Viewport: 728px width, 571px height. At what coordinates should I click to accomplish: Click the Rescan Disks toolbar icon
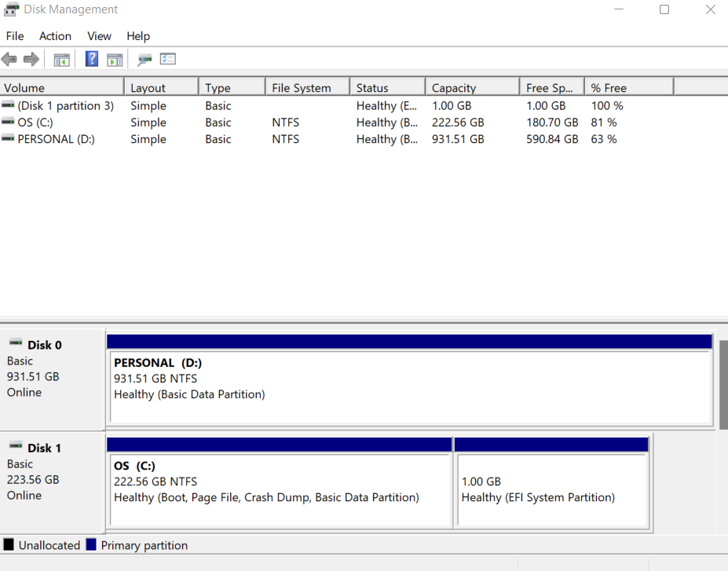(145, 59)
